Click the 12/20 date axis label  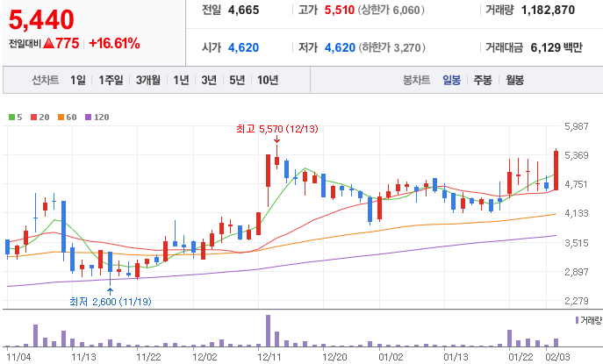pyautogui.click(x=334, y=357)
